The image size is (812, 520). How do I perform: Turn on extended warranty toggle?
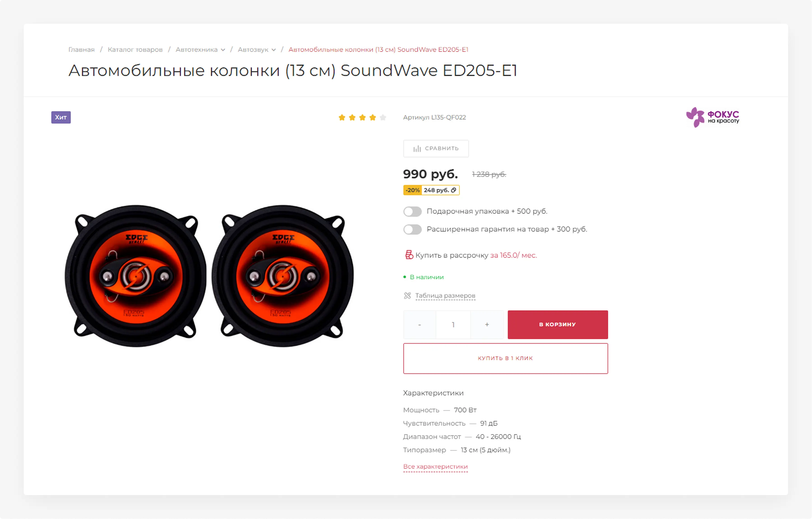click(412, 230)
